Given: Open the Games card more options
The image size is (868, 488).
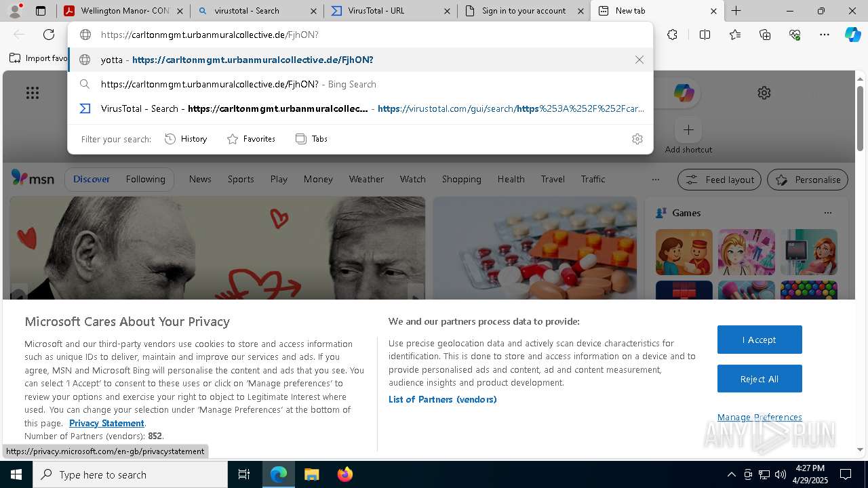Looking at the screenshot, I should 827,213.
